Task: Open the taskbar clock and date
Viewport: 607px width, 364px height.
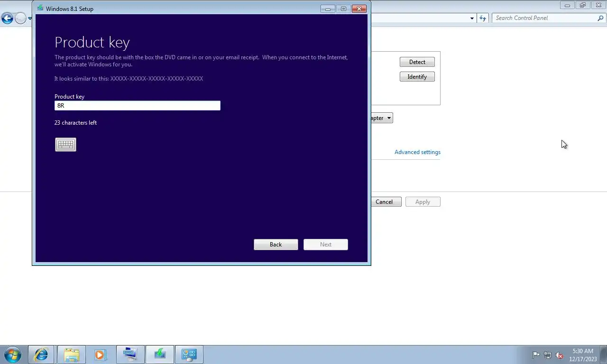Action: point(583,355)
